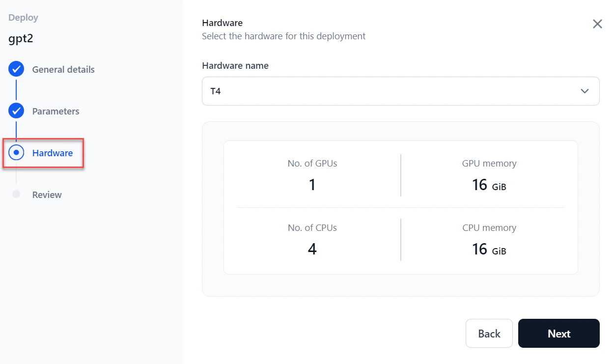This screenshot has width=614, height=364.
Task: Close the deployment dialog
Action: (x=597, y=24)
